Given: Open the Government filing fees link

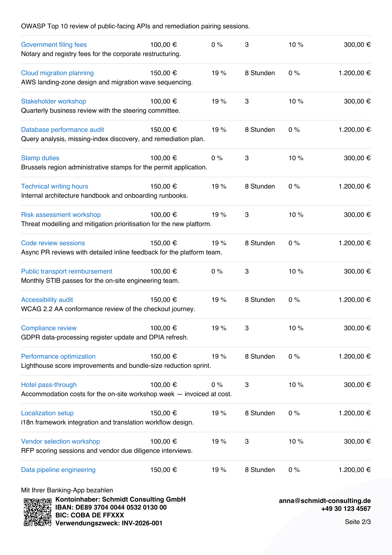Looking at the screenshot, I should coord(54,44).
